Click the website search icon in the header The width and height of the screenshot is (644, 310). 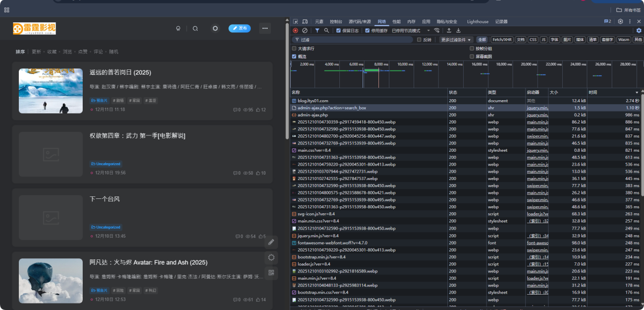pyautogui.click(x=195, y=29)
